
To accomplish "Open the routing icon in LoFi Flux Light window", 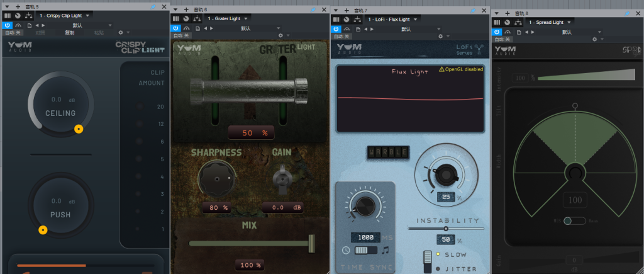I will coord(358,20).
